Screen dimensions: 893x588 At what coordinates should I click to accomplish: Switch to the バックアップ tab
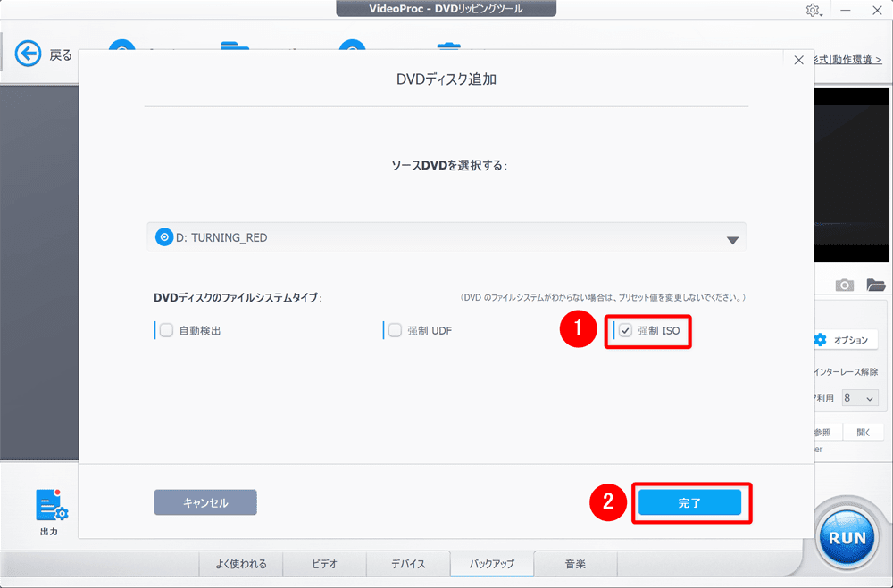pos(492,564)
